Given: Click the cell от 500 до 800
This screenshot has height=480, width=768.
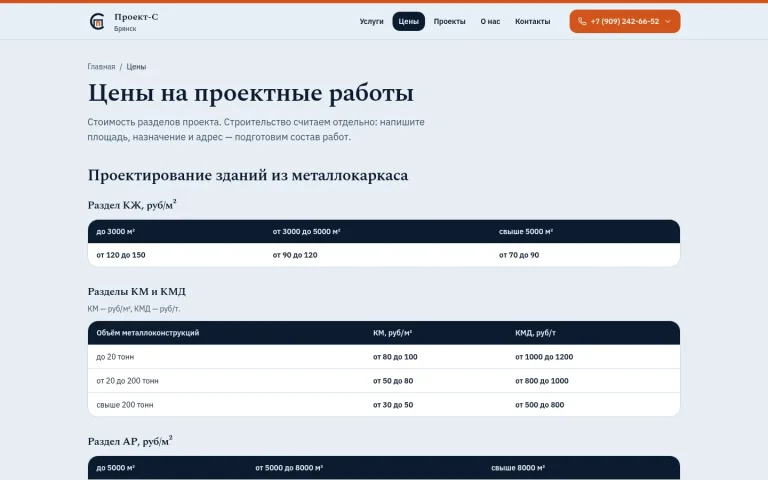Looking at the screenshot, I should pyautogui.click(x=540, y=405).
